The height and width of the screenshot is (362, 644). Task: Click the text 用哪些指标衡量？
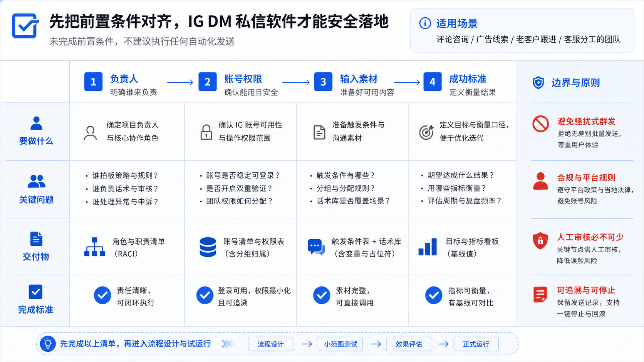(457, 188)
